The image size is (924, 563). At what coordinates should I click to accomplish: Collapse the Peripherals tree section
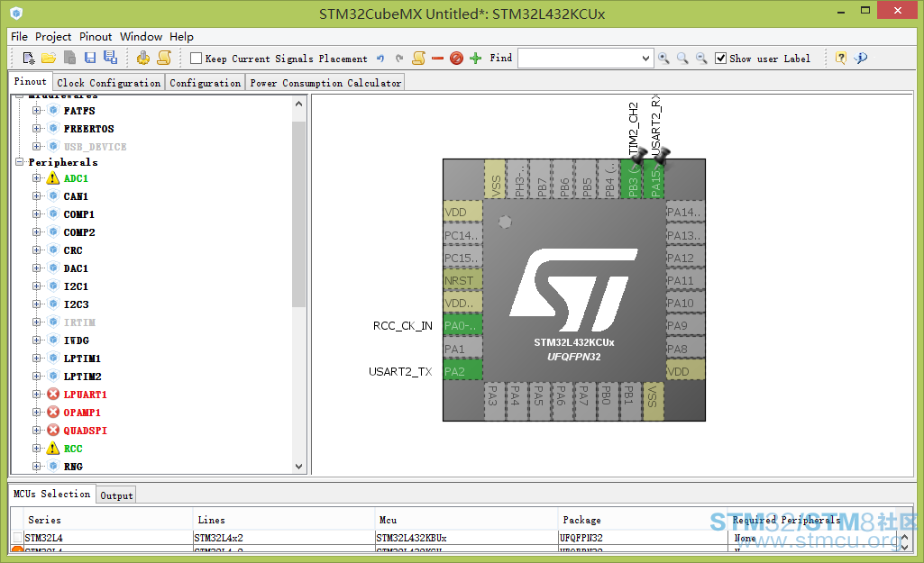coord(20,161)
